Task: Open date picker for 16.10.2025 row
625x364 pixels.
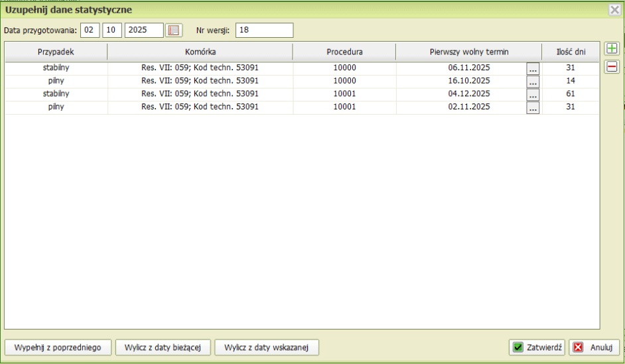Action: click(533, 81)
